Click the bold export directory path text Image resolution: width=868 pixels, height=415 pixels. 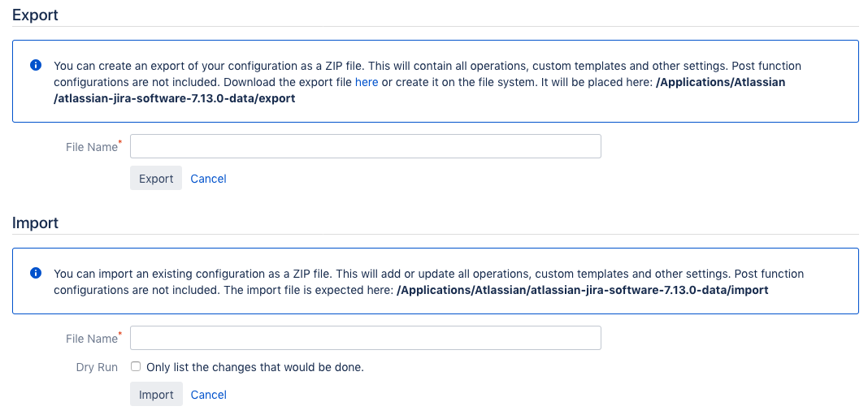(419, 91)
